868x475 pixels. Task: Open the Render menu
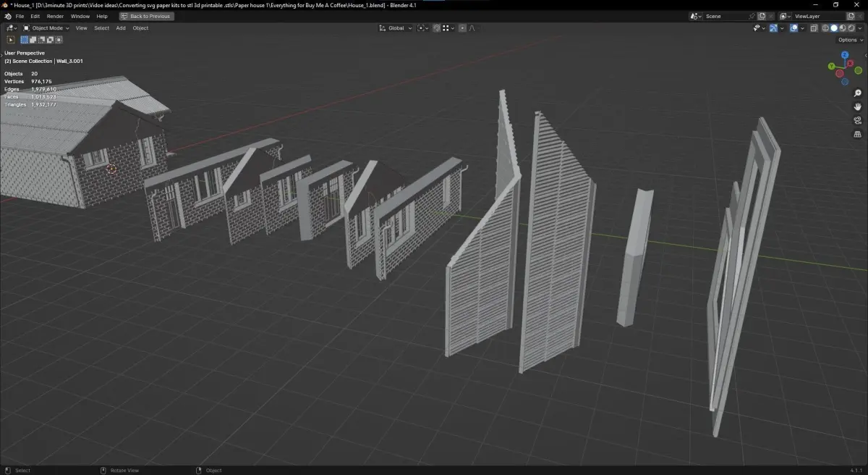pos(55,16)
